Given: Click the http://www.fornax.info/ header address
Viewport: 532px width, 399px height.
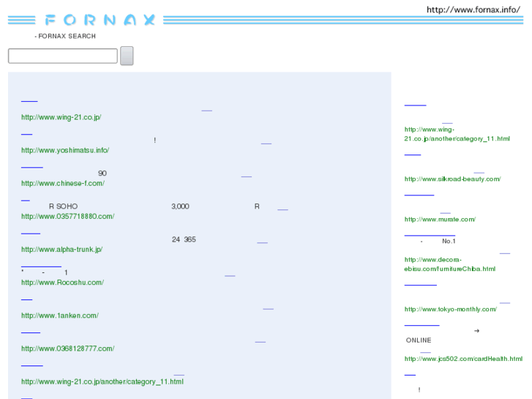Looking at the screenshot, I should 473,10.
